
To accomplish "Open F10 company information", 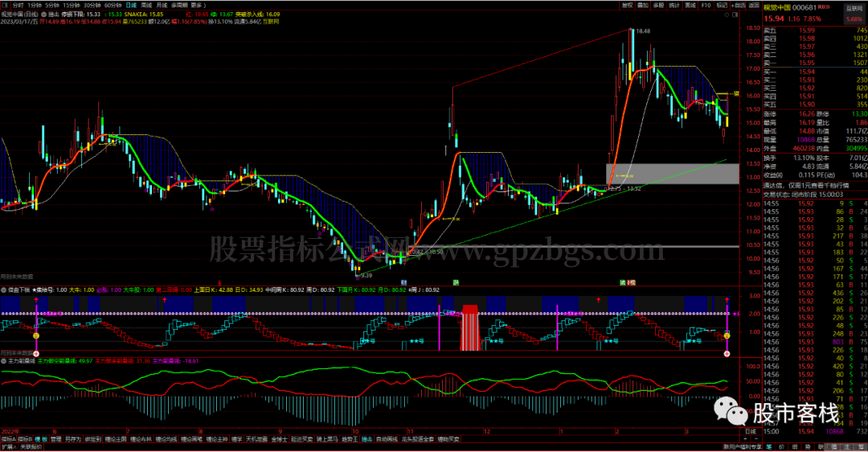I will coord(706,5).
